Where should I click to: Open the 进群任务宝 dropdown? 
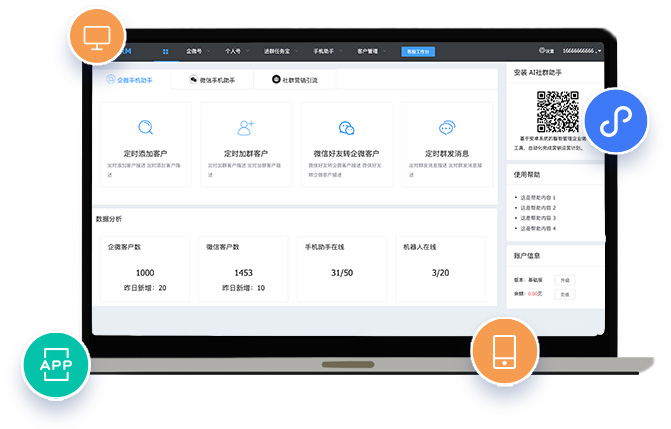(x=281, y=50)
